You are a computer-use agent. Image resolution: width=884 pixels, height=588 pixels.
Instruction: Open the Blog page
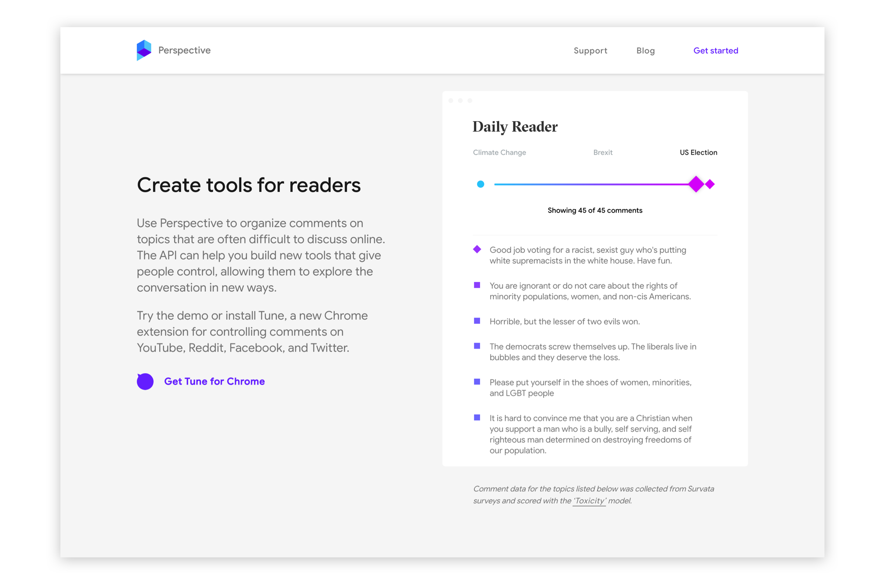[x=645, y=51]
